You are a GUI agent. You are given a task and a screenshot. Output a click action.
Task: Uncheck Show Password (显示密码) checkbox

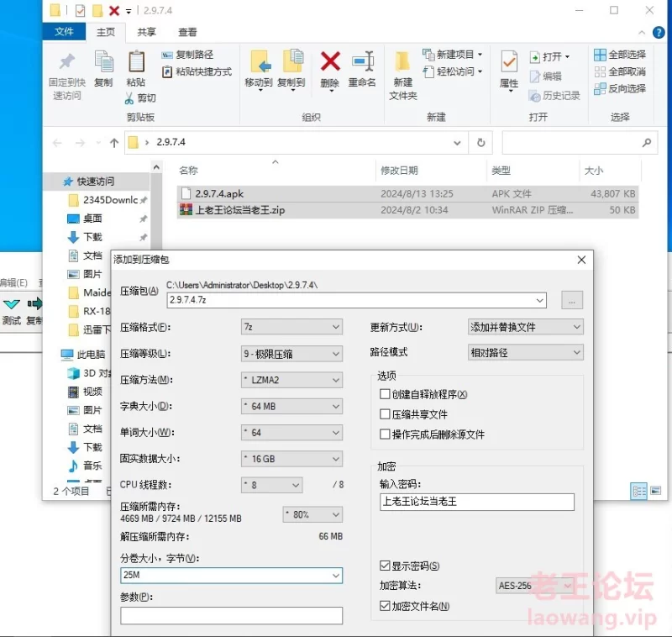(x=385, y=566)
